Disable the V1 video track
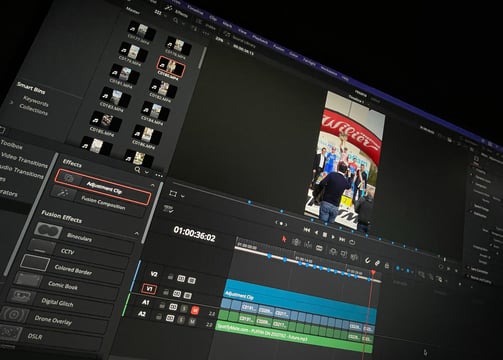Viewport: 503px width, 360px height. coord(187,296)
